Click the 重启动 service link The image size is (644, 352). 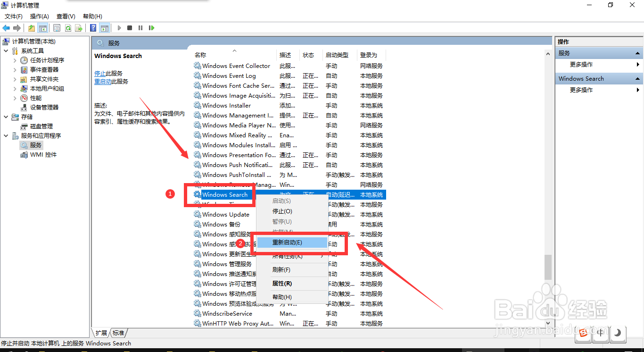[x=103, y=82]
